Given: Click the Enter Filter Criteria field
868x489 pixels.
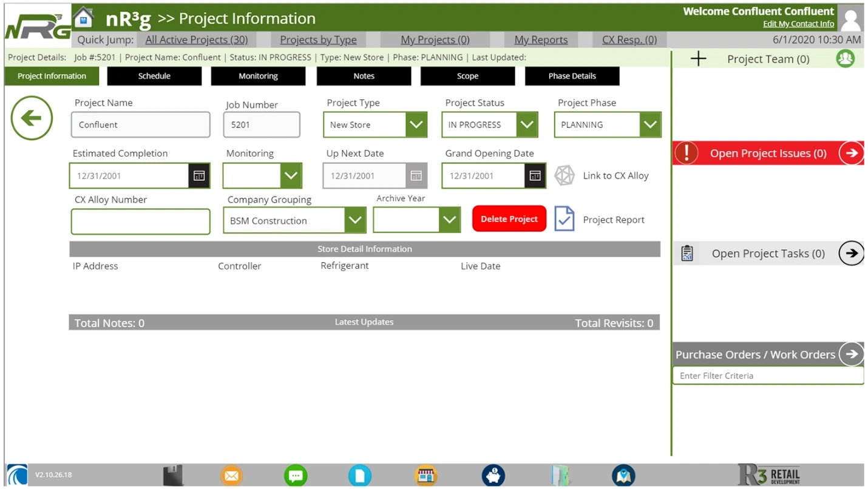Looking at the screenshot, I should click(x=768, y=376).
